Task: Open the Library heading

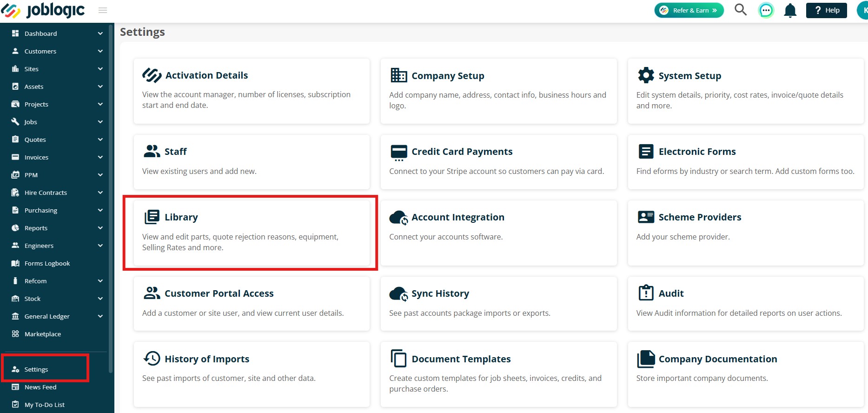Action: (x=181, y=217)
